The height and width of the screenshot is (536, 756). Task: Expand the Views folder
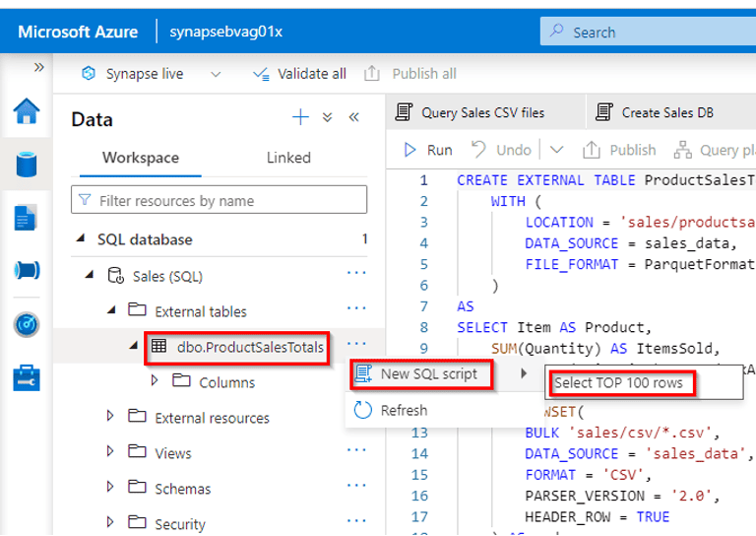pos(110,450)
